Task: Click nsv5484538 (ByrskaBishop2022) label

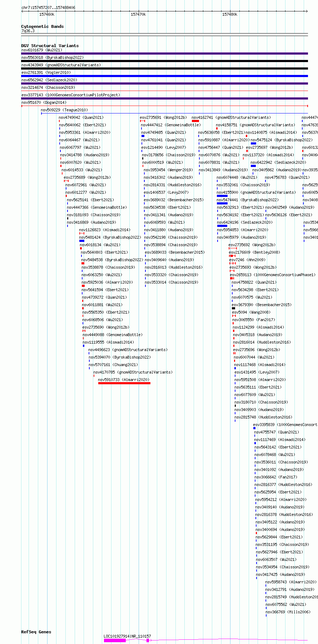Action: [112, 260]
